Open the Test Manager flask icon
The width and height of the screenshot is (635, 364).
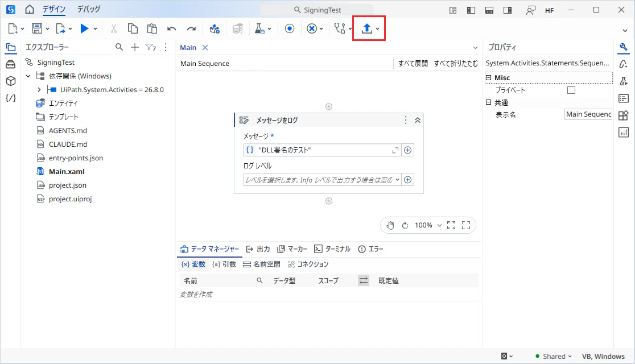click(259, 28)
